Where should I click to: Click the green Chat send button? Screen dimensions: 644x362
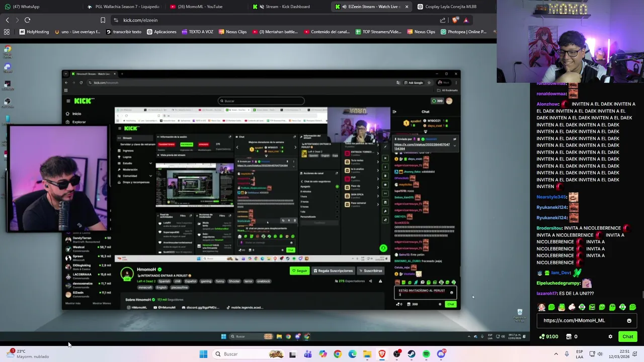[x=628, y=336]
